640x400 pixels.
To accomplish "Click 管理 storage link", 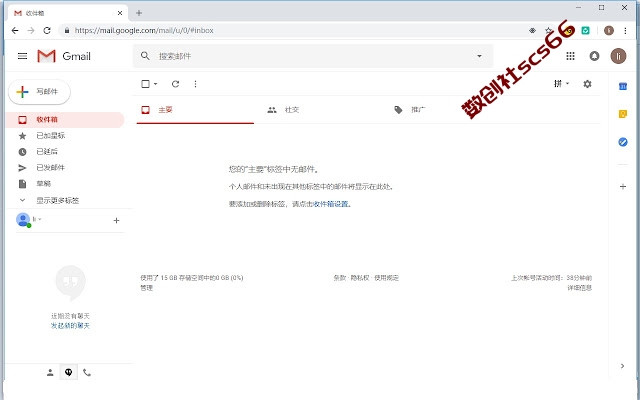I will tap(147, 287).
